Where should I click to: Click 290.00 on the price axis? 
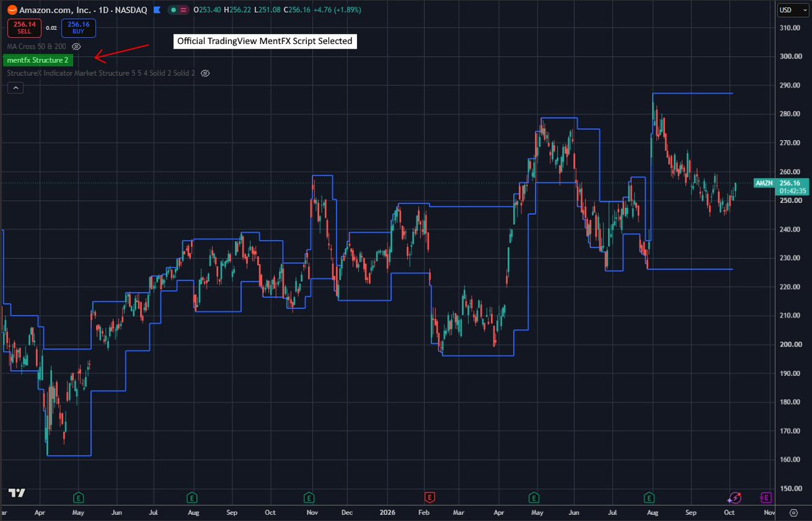790,85
